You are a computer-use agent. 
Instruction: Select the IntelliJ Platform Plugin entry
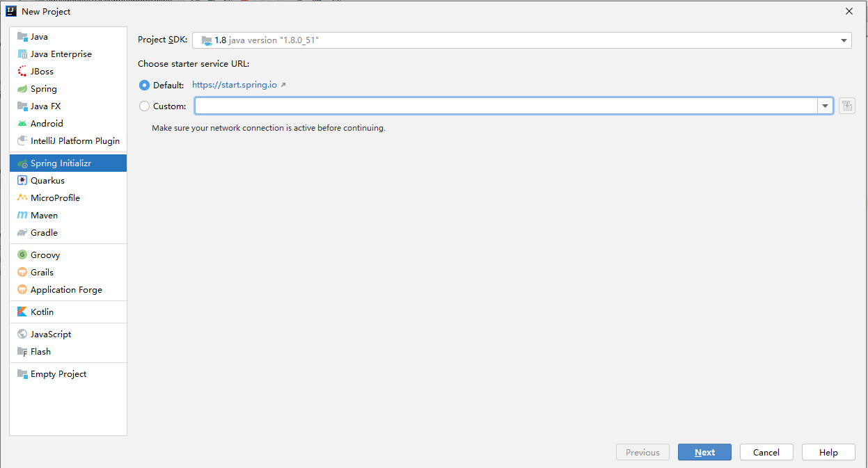coord(68,141)
